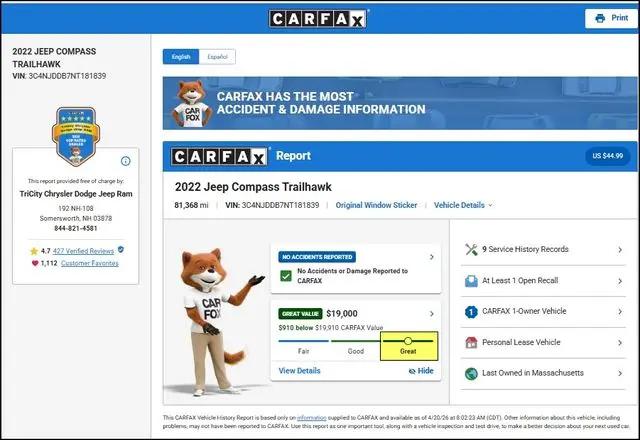Click the dealer phone number 844-821-4581
The width and height of the screenshot is (640, 440).
pyautogui.click(x=76, y=229)
